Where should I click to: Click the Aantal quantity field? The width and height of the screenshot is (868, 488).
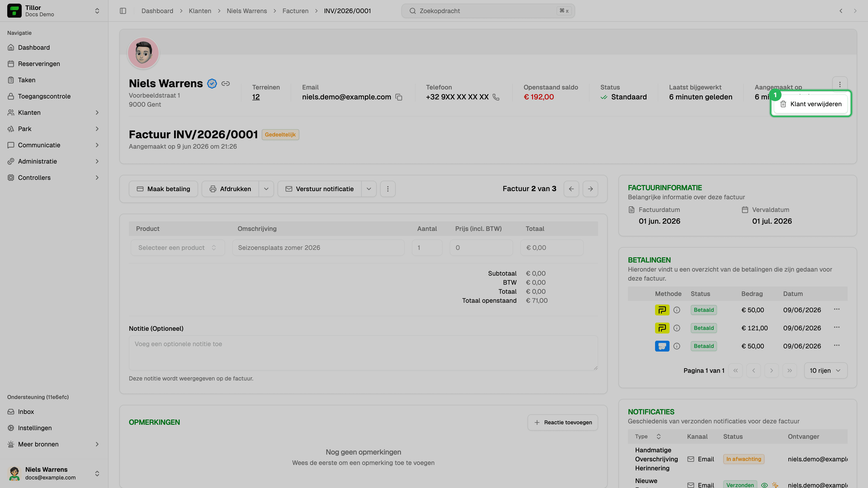[427, 248]
